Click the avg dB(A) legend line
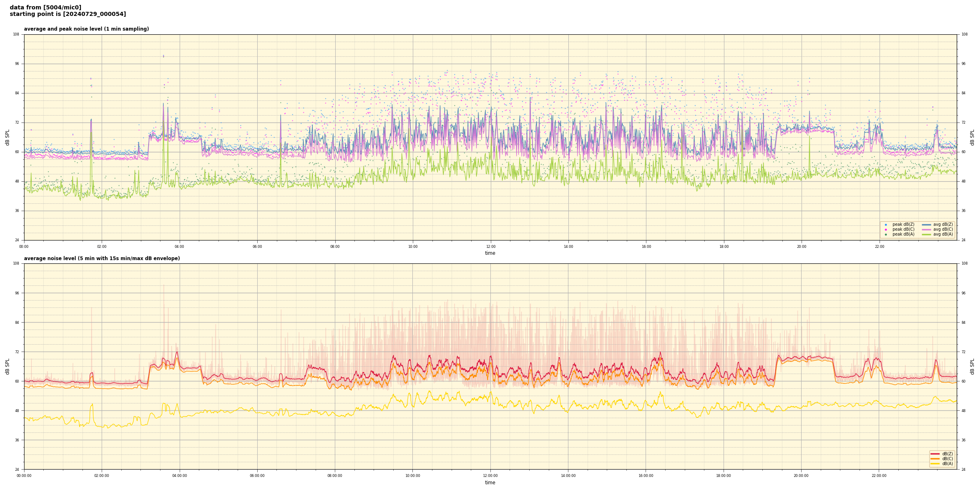This screenshot has width=980, height=490. tap(927, 234)
